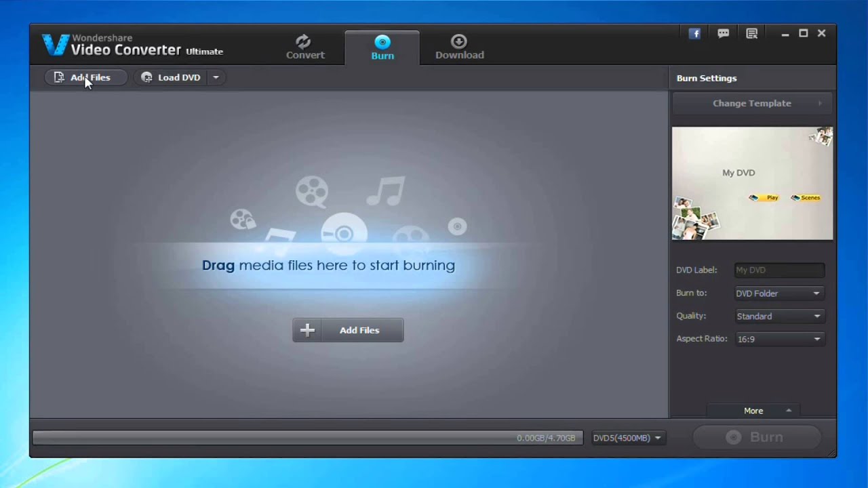
Task: Switch to the Burn tab
Action: tap(382, 47)
